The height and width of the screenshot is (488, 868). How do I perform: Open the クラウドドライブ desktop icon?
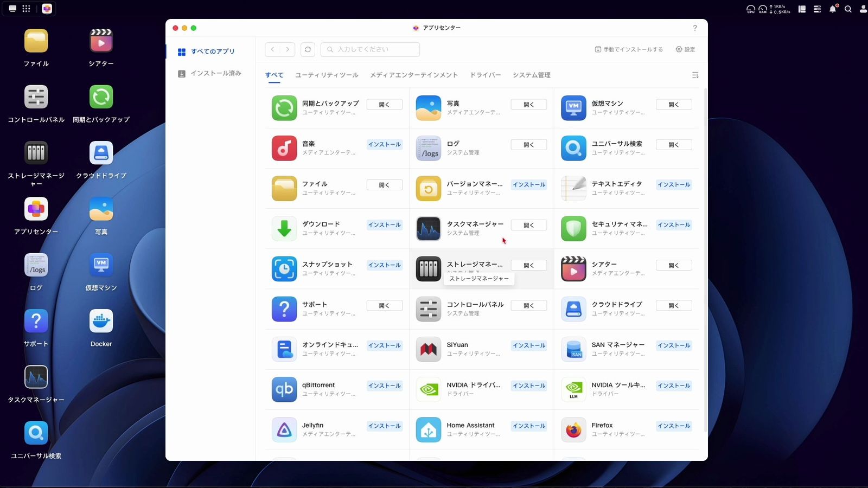[x=101, y=153]
